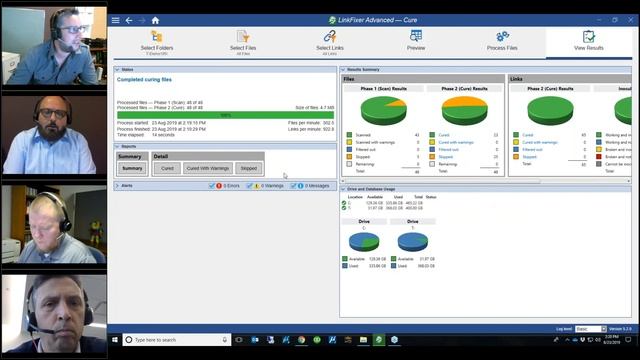Switch to the Process Files step

502,41
